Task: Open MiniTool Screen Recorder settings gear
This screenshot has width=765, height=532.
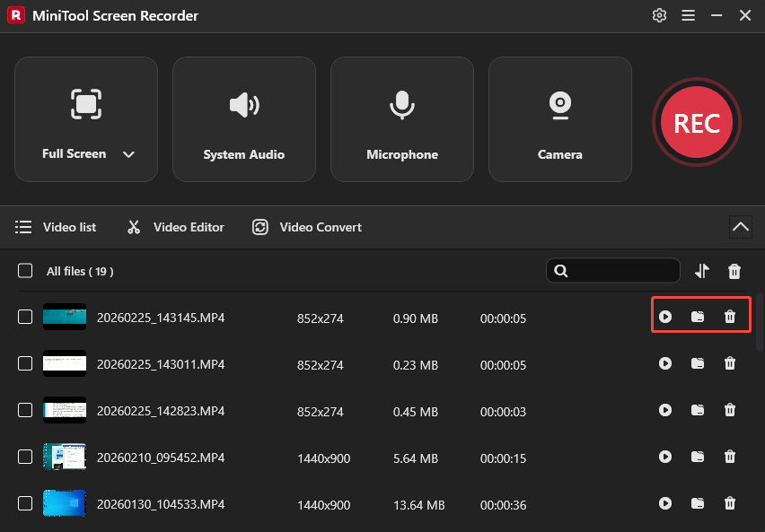Action: click(659, 15)
